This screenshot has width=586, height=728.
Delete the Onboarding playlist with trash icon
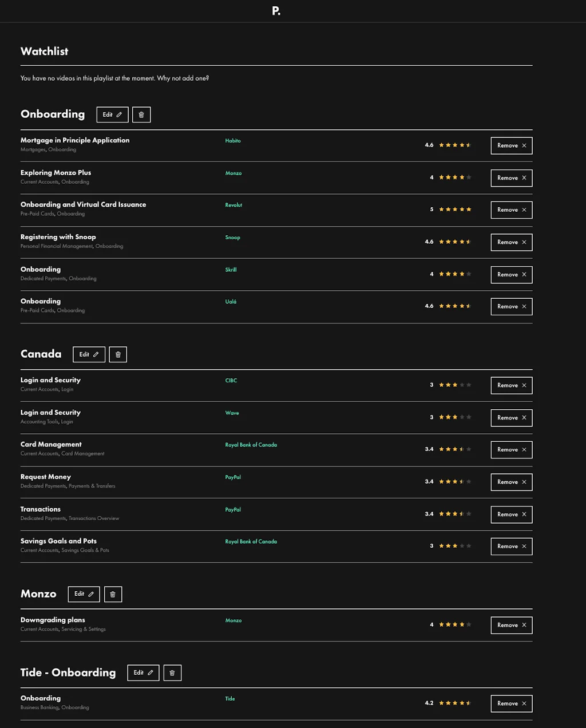point(141,114)
